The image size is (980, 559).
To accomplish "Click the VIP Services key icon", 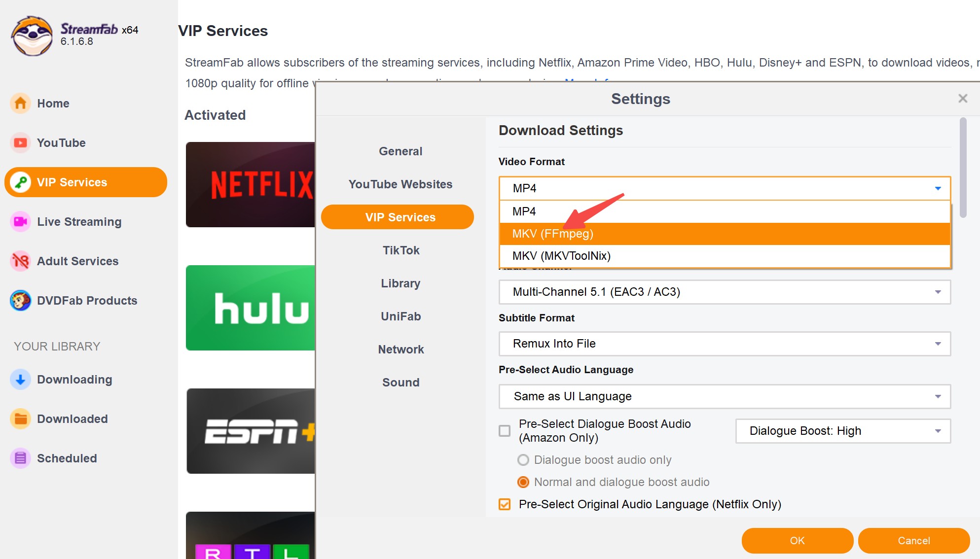I will coord(20,182).
